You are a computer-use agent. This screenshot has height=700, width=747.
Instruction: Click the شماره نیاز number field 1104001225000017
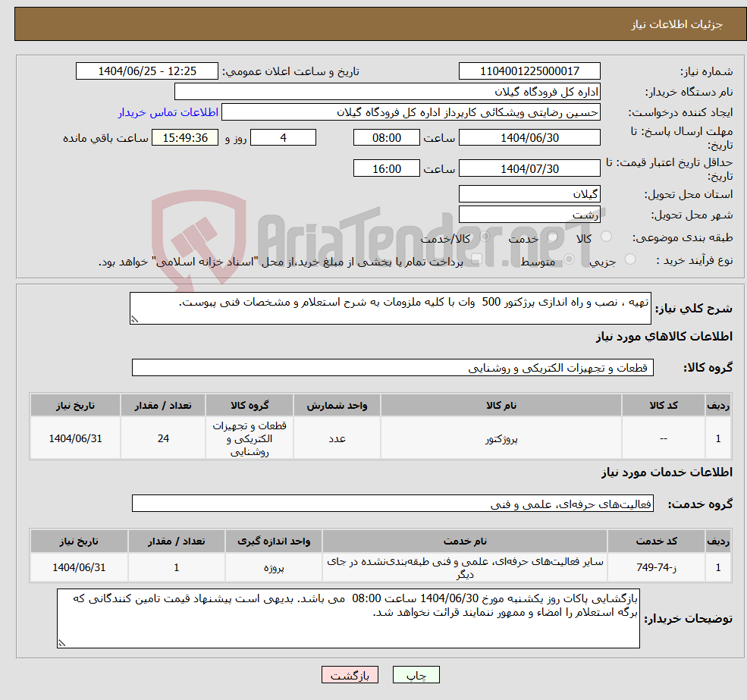[x=529, y=71]
